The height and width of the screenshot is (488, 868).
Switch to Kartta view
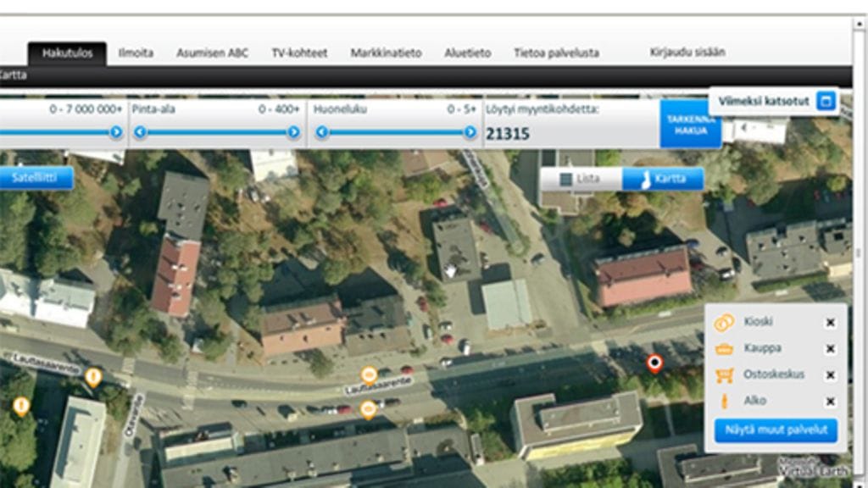663,179
